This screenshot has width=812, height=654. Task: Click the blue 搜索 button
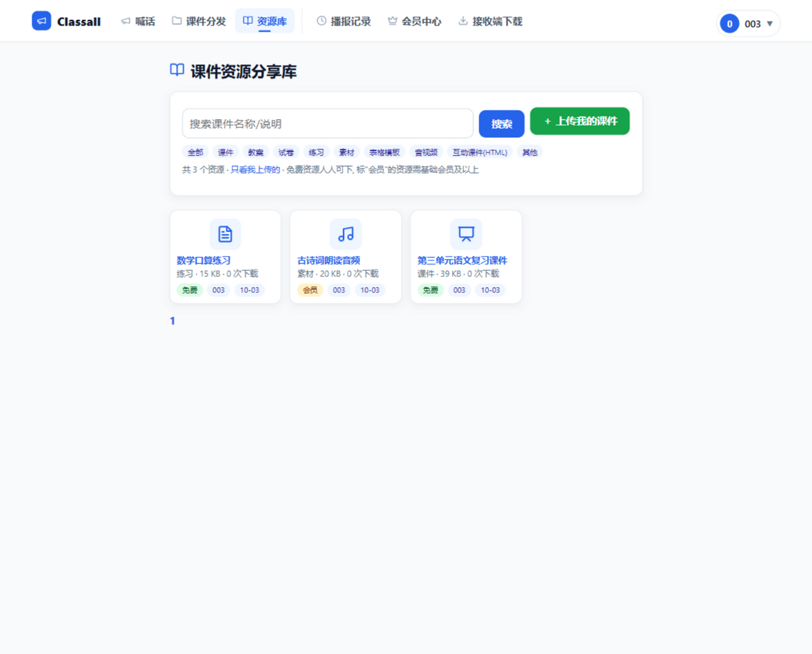(x=501, y=124)
